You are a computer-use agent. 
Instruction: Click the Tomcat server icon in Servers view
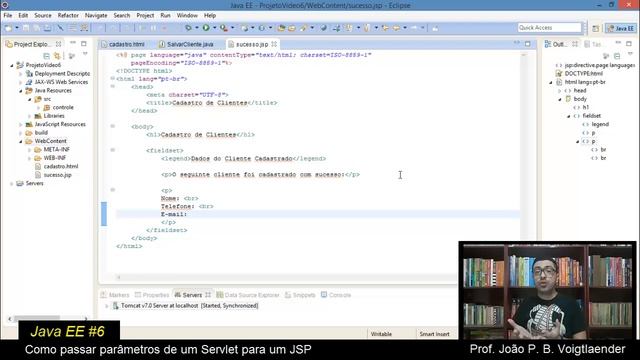click(x=116, y=305)
